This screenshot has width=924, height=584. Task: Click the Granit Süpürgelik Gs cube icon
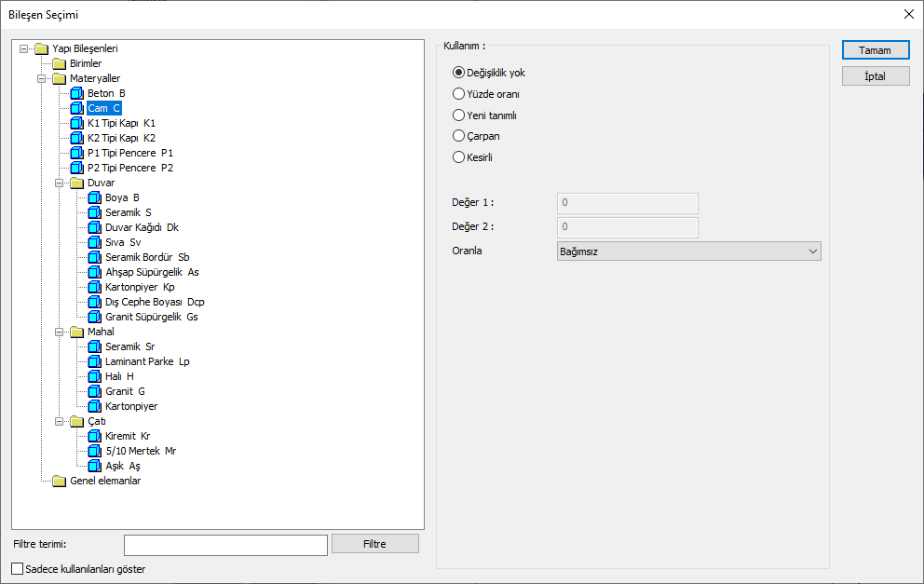[94, 317]
